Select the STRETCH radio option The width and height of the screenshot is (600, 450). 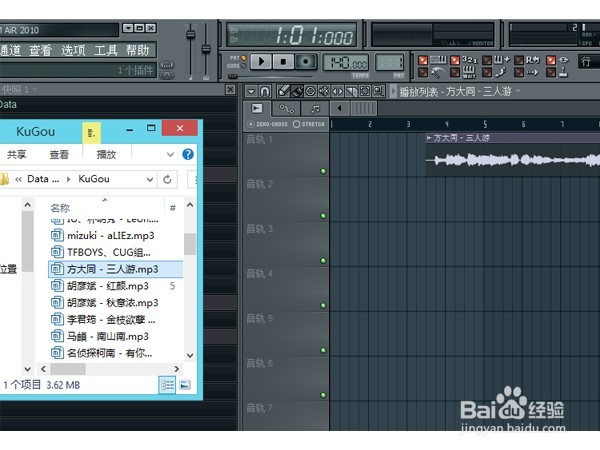[309, 124]
